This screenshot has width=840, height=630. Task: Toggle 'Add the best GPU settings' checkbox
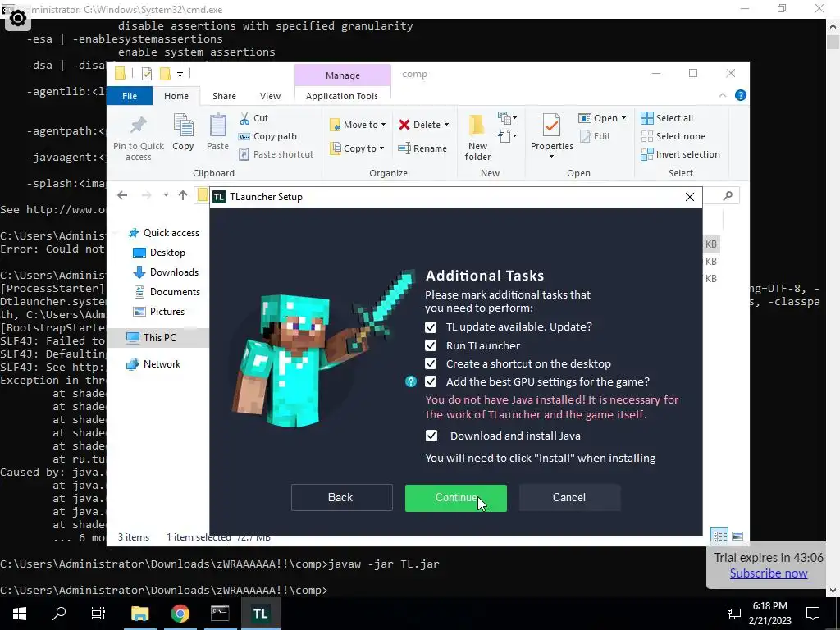(x=430, y=381)
